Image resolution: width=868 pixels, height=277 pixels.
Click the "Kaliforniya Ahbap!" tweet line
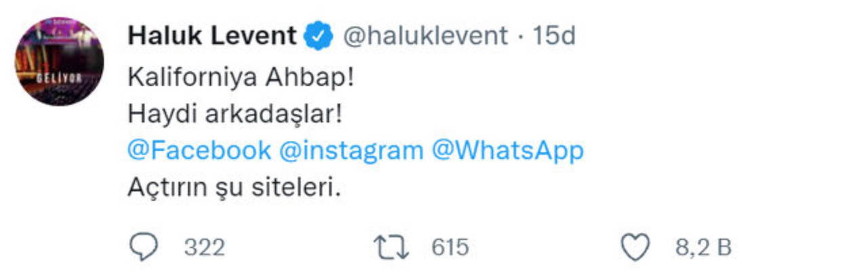pyautogui.click(x=241, y=78)
